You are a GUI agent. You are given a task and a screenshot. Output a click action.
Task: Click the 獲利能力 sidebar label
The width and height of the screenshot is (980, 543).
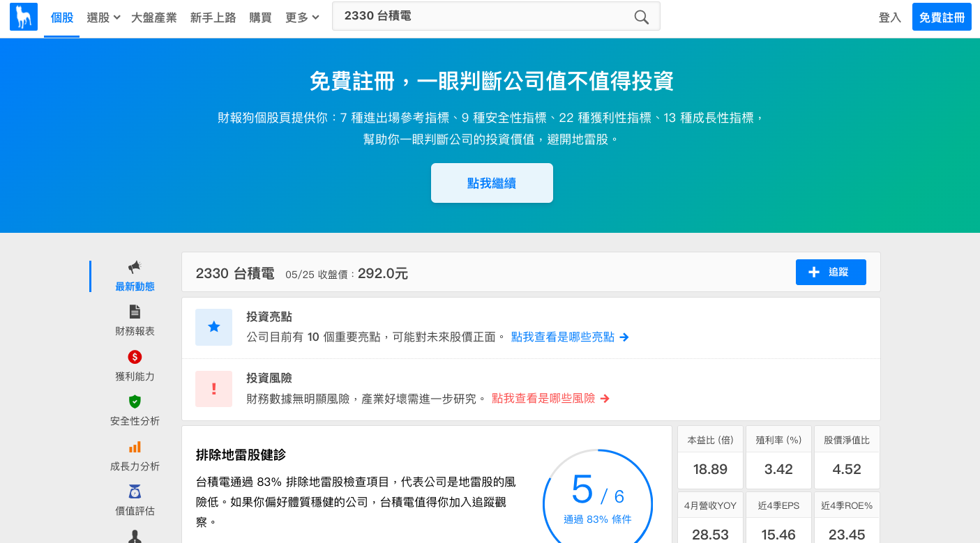[x=135, y=376]
